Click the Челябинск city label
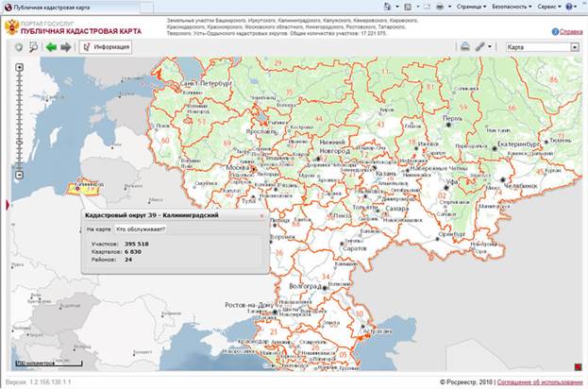The image size is (588, 389). pos(521,186)
